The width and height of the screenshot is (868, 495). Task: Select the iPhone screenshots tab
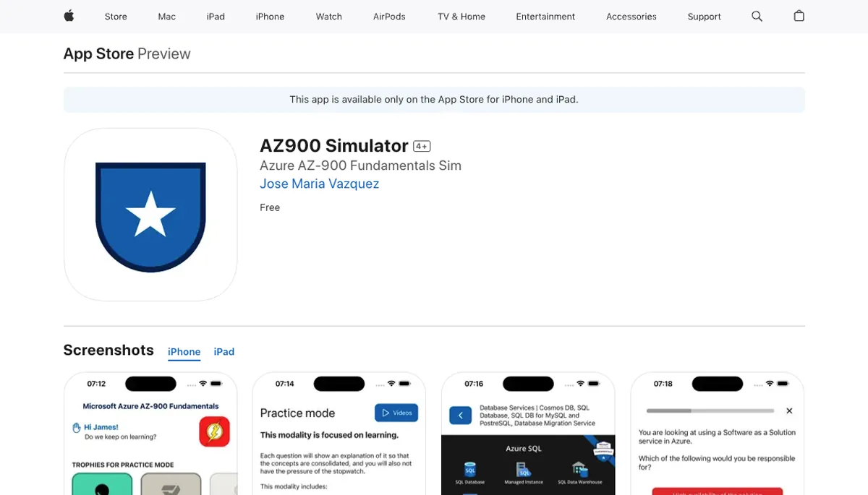(x=184, y=352)
